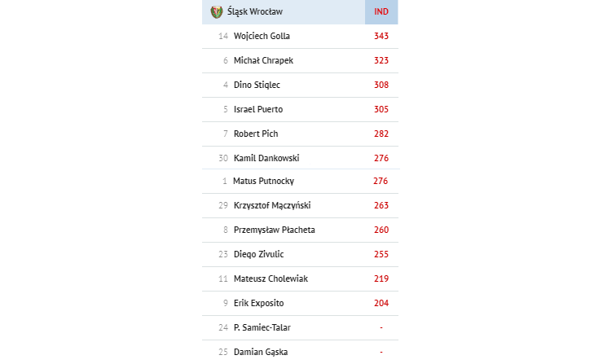This screenshot has height=364, width=603.
Task: Click the 343 index value for Golla
Action: pos(381,36)
